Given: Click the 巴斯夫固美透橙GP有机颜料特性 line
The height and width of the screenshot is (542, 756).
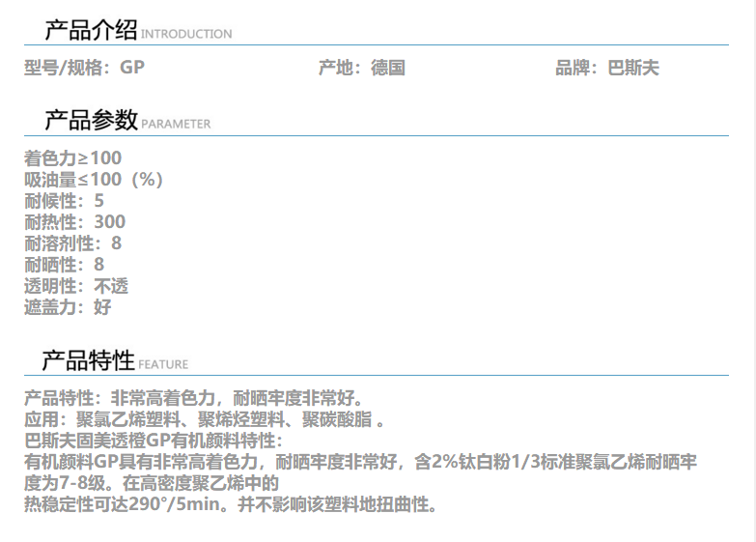Looking at the screenshot, I should [153, 441].
